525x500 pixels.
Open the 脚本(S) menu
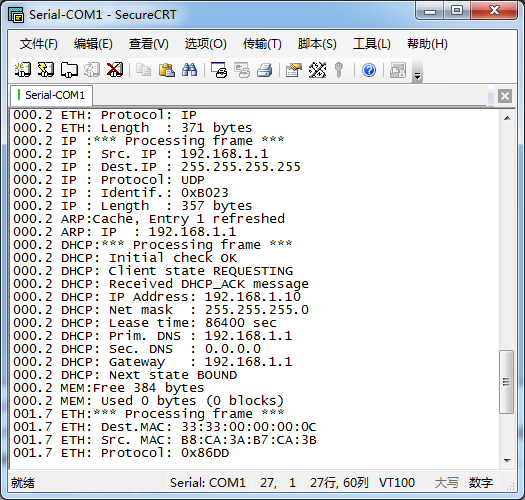[317, 44]
